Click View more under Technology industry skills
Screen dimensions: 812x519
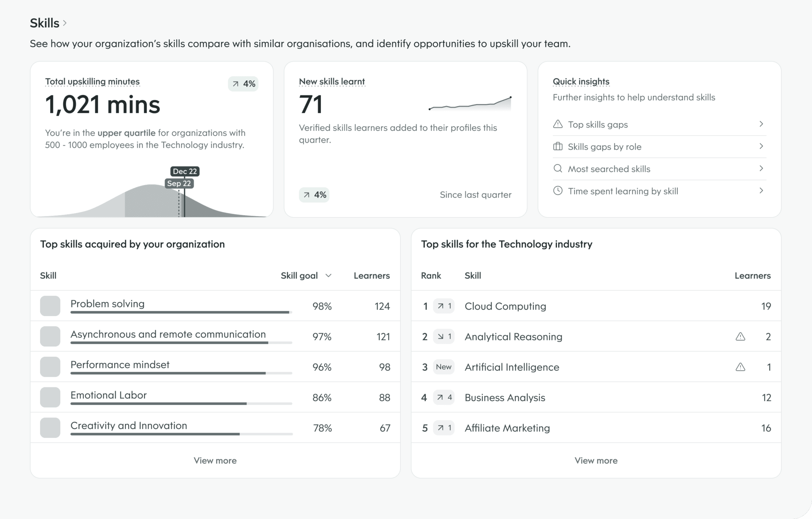pos(596,460)
